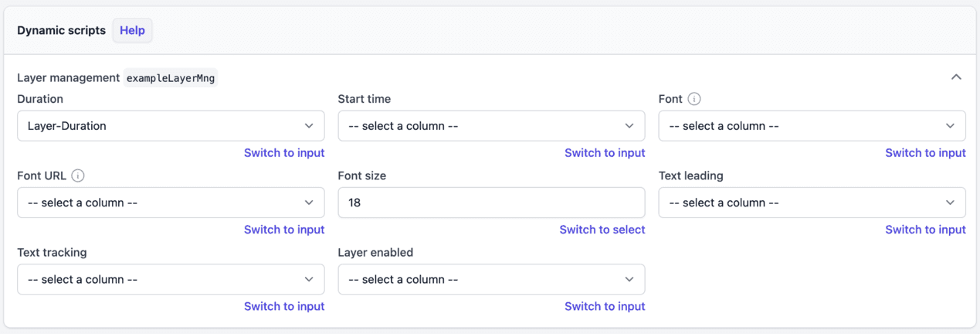The width and height of the screenshot is (980, 334).
Task: Open the Start time column dropdown
Action: [x=491, y=126]
